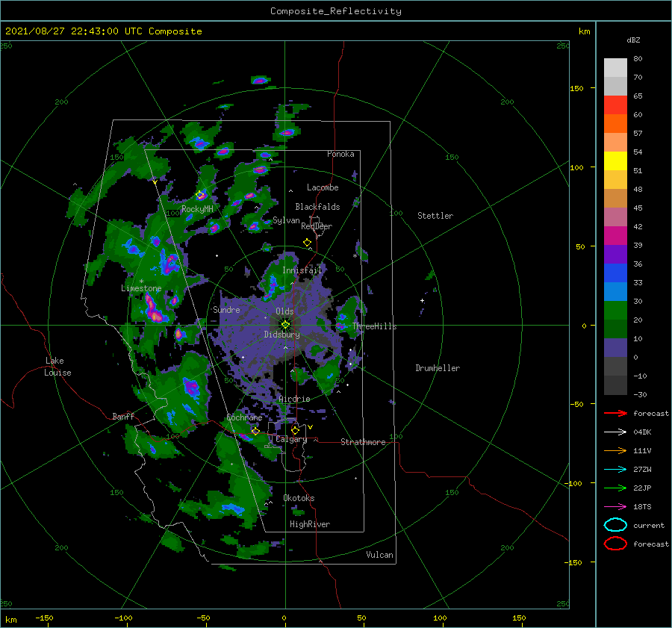Click the northernmost isolated storm cell
672x628 pixels.
click(259, 80)
